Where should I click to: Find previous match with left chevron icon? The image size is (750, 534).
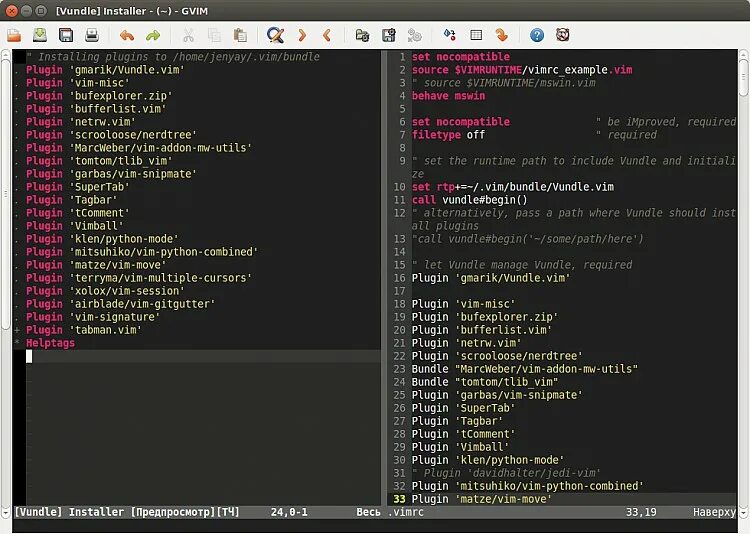pos(327,35)
